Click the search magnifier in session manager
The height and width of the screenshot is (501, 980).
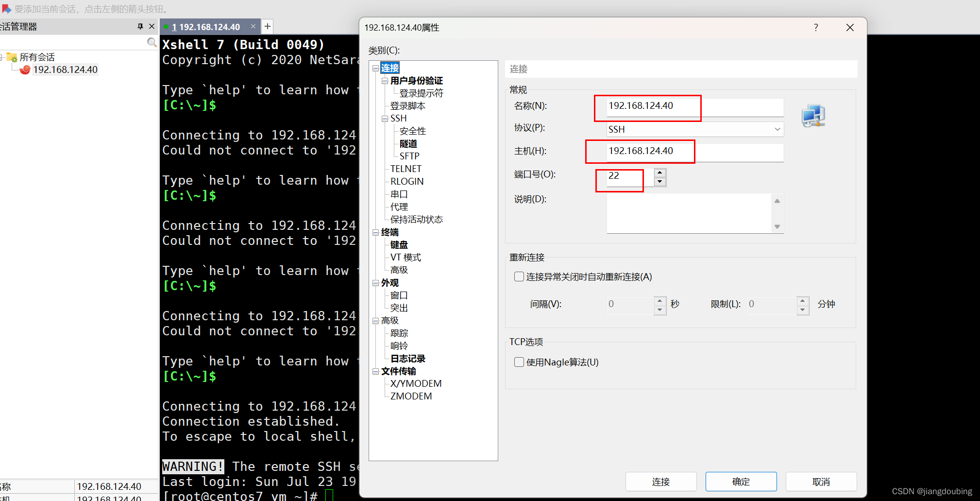(152, 42)
